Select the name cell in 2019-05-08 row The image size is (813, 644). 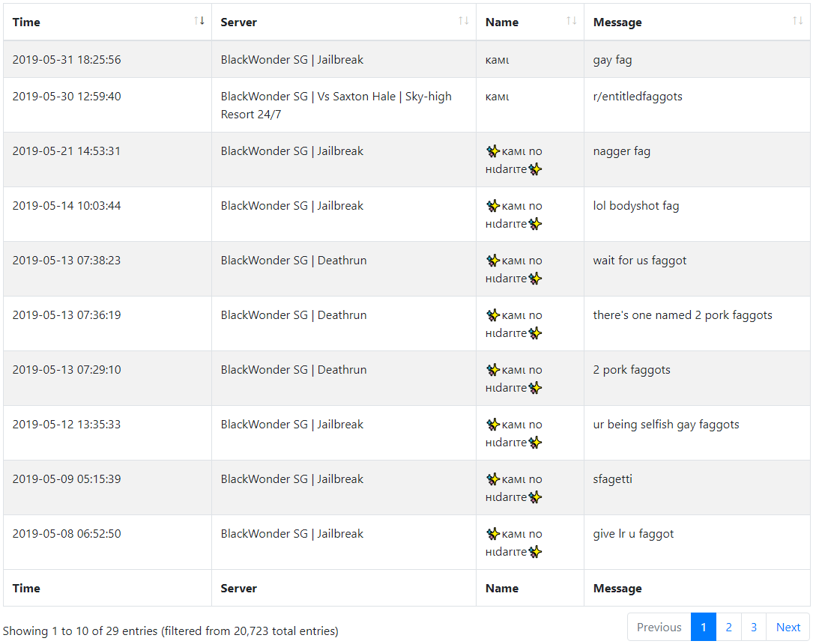point(530,542)
